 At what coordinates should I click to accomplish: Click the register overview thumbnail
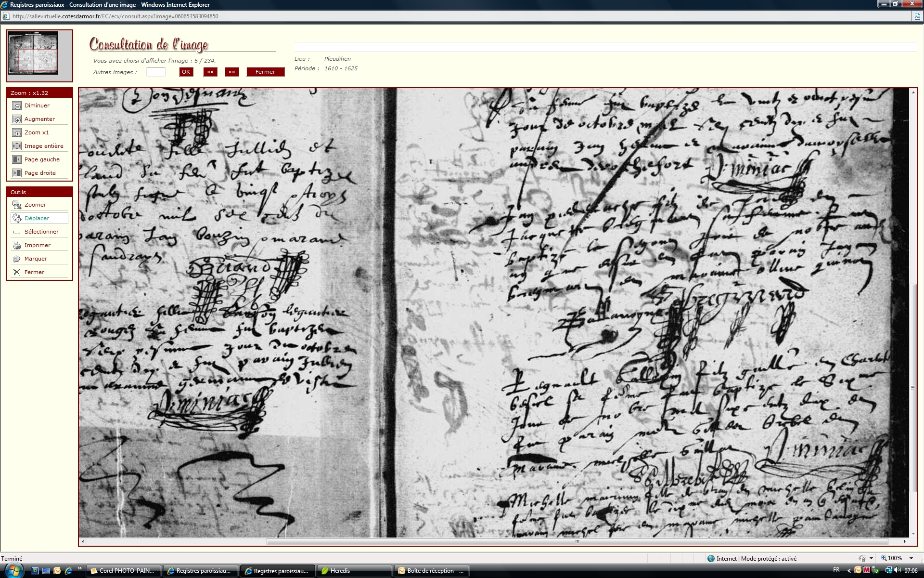34,53
